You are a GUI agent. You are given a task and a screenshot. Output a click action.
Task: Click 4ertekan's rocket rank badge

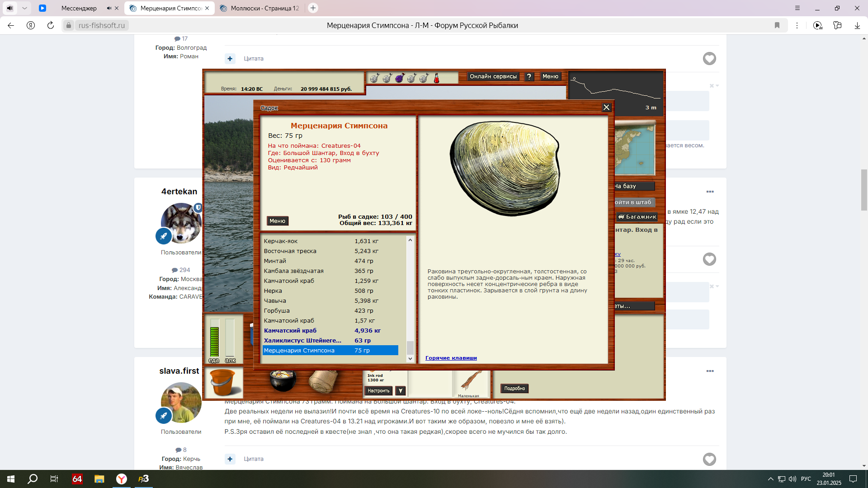coord(163,236)
